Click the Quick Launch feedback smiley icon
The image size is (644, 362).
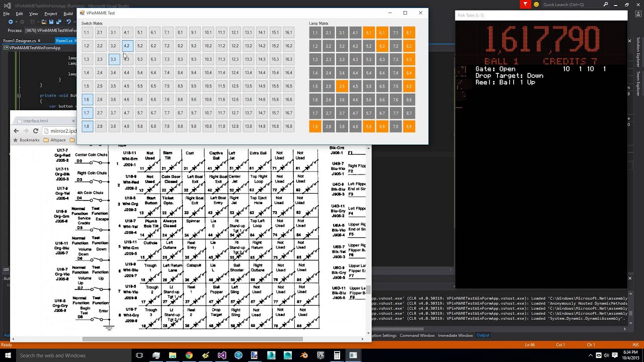click(x=536, y=5)
